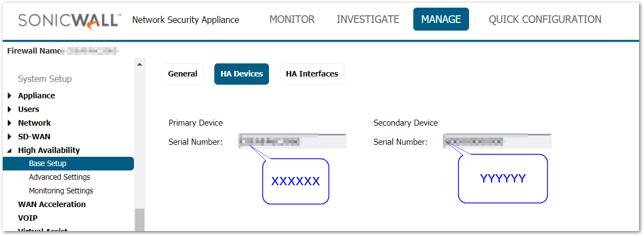Click the Primary Device serial number field
Viewport: 644px width, 236px height.
[x=292, y=142]
